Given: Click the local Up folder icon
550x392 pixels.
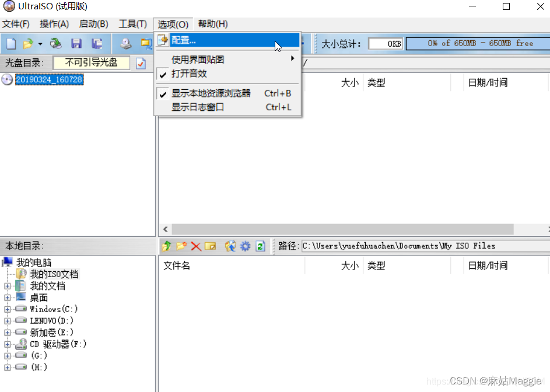Looking at the screenshot, I should click(x=167, y=246).
